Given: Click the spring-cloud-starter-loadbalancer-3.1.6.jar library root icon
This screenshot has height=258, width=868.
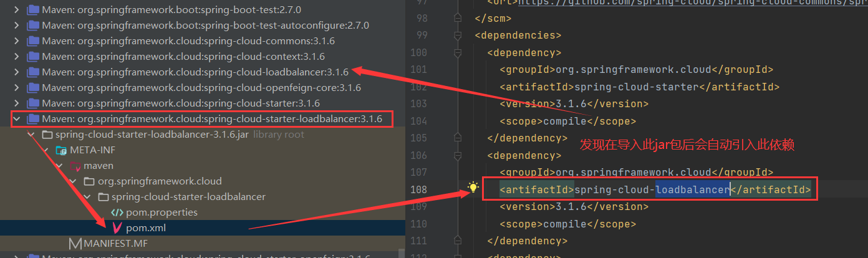Looking at the screenshot, I should coord(47,135).
